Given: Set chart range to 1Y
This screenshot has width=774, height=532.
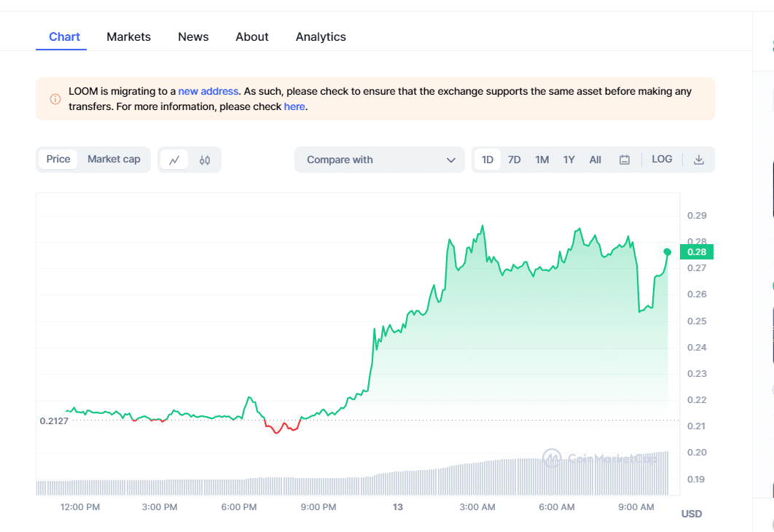Looking at the screenshot, I should 569,160.
